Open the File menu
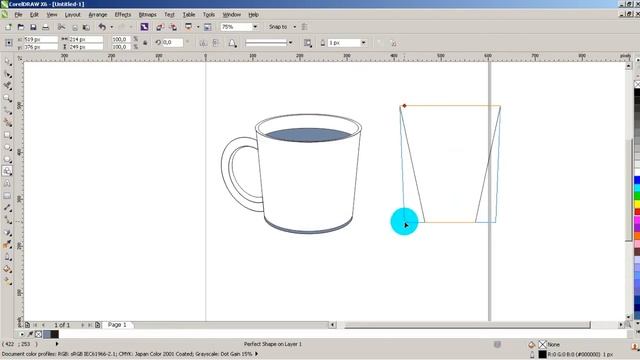Screen dimensions: 640x360 (18, 14)
